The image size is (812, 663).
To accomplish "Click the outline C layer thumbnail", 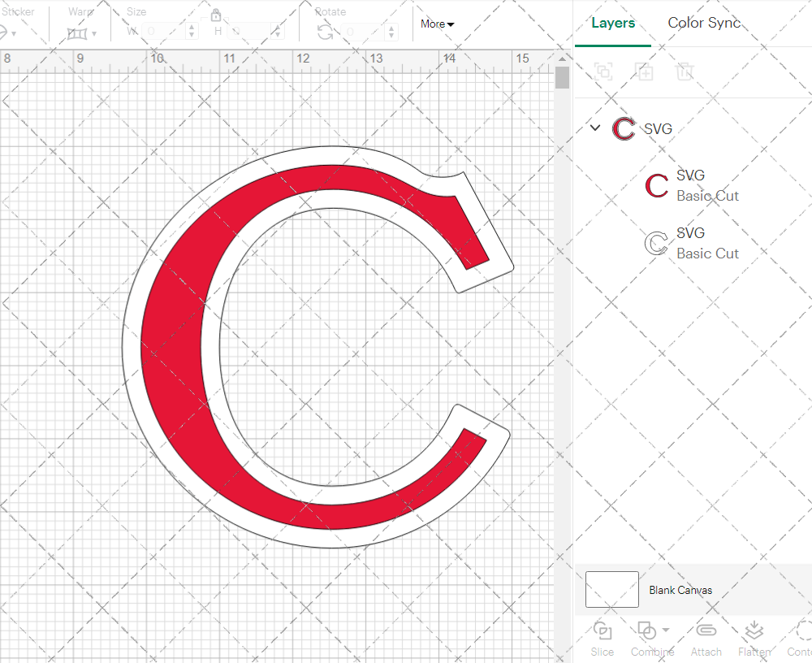I will (x=656, y=243).
